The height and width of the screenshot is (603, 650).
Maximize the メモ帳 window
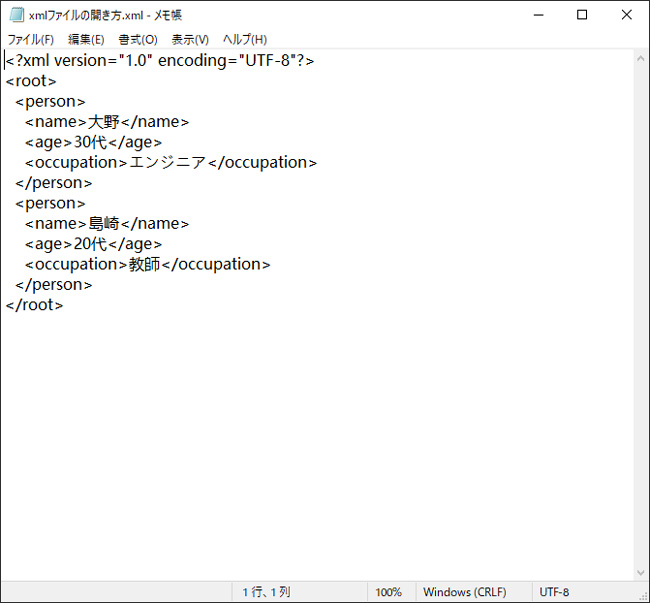pyautogui.click(x=582, y=15)
